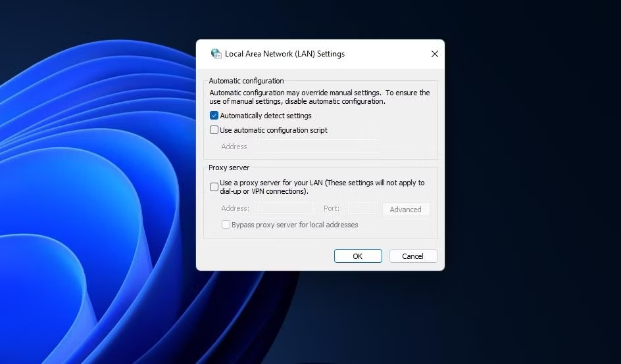621x364 pixels.
Task: Confirm with the OK button
Action: (x=358, y=256)
